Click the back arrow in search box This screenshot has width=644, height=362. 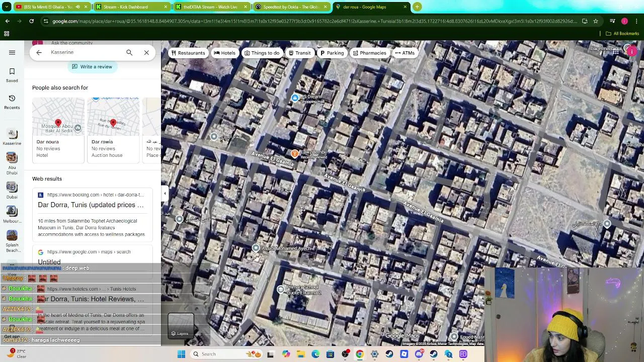pos(39,52)
